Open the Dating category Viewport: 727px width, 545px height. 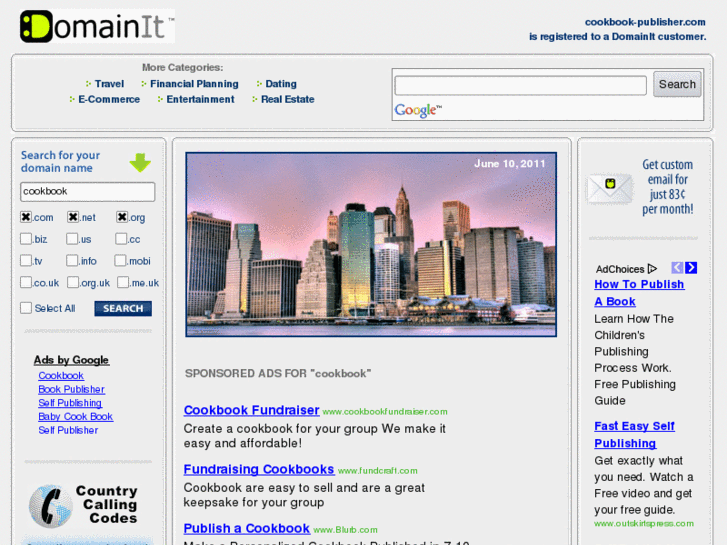point(281,84)
